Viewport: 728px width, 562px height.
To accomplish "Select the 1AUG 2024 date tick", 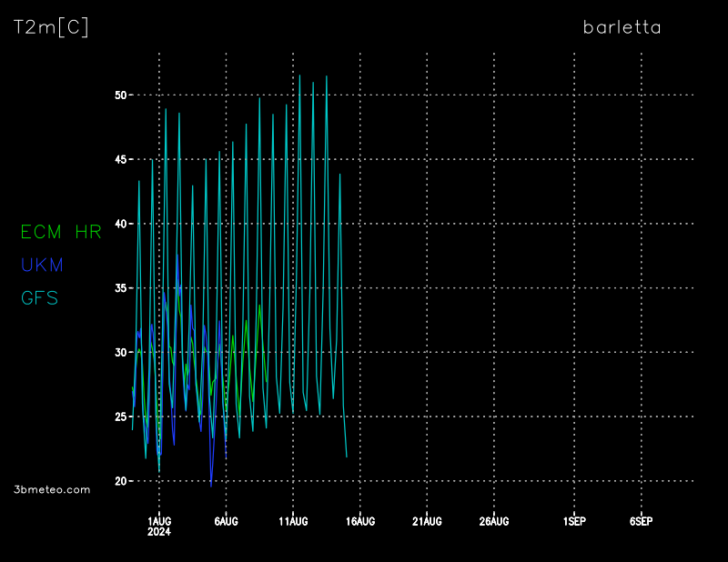I will click(x=159, y=526).
